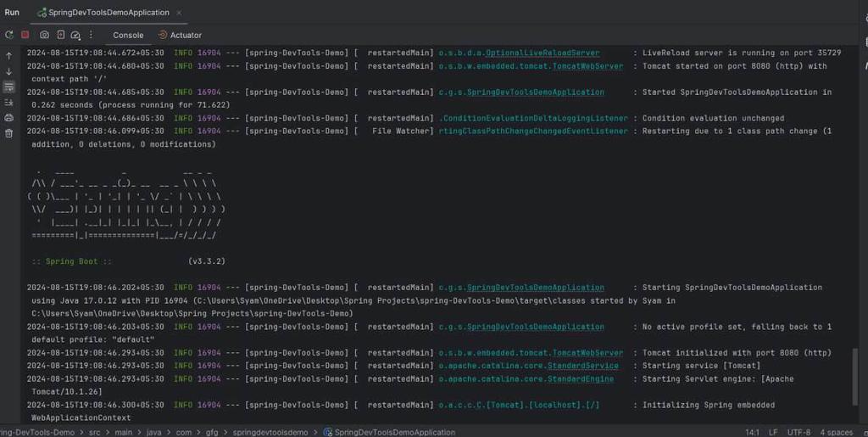Click the [Tomcat].[localhost].[/] logger name
Viewport: 868px width, 437px height.
pos(519,405)
